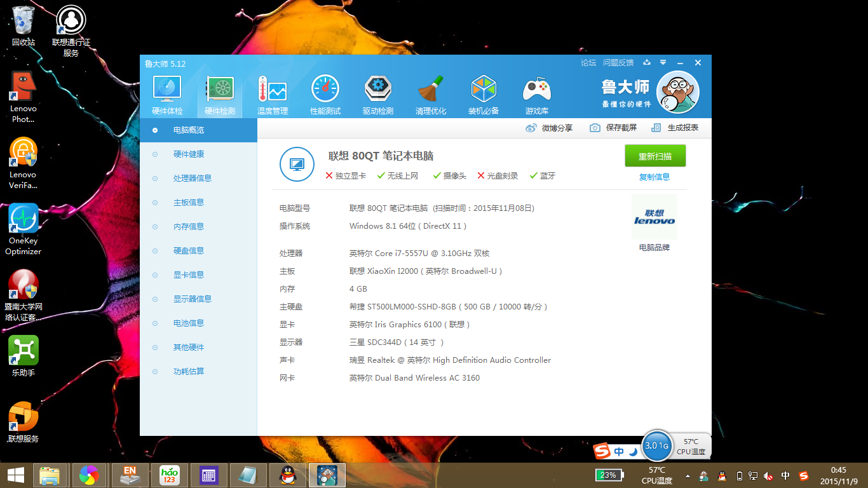Select the 装机必备 cube icon

484,91
